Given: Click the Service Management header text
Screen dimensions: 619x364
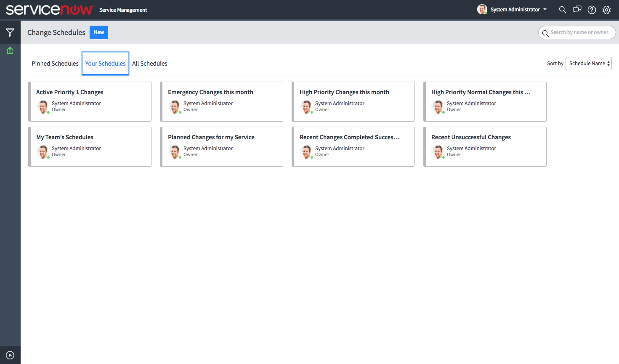Looking at the screenshot, I should pyautogui.click(x=123, y=10).
